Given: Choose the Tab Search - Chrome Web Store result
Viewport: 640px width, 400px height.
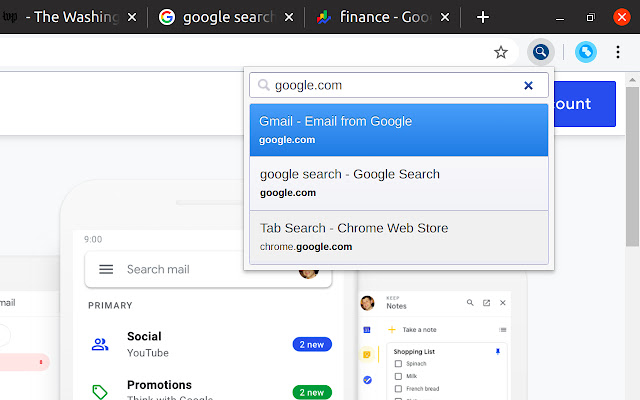Looking at the screenshot, I should point(398,236).
